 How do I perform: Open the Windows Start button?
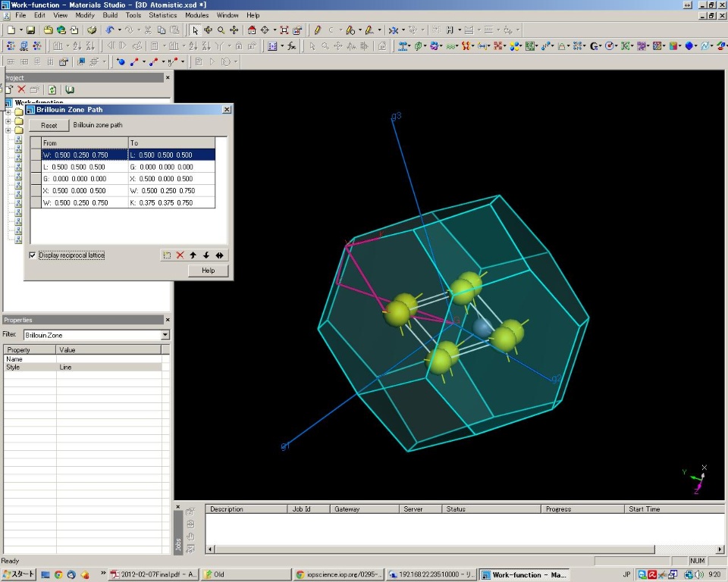click(x=18, y=574)
